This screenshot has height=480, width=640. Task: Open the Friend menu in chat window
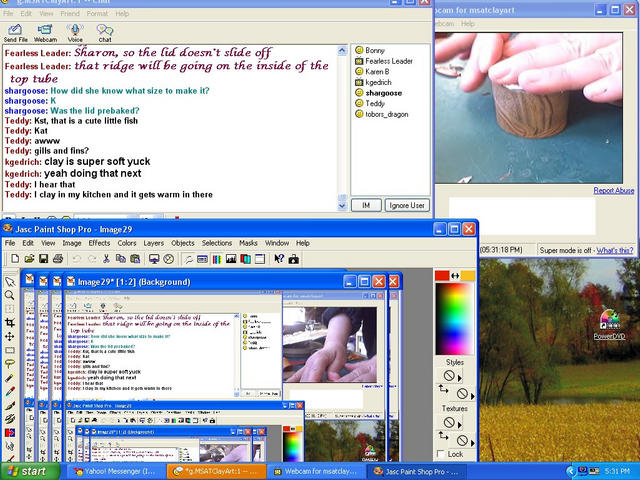pos(70,13)
